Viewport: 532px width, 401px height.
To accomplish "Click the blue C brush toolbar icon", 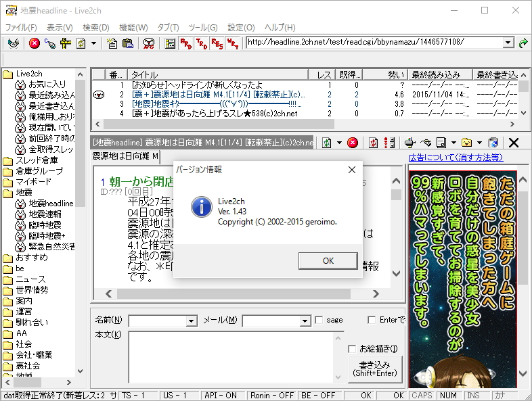I will pyautogui.click(x=50, y=43).
